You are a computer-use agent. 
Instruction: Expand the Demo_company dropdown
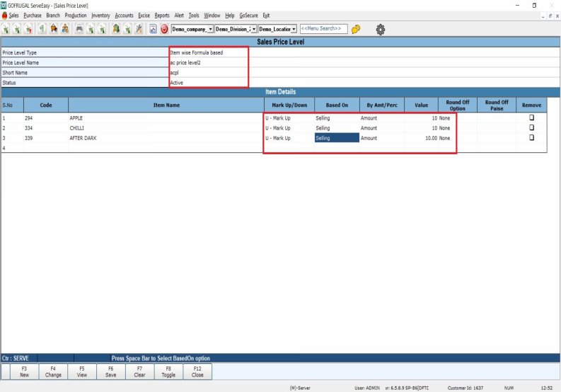point(210,29)
